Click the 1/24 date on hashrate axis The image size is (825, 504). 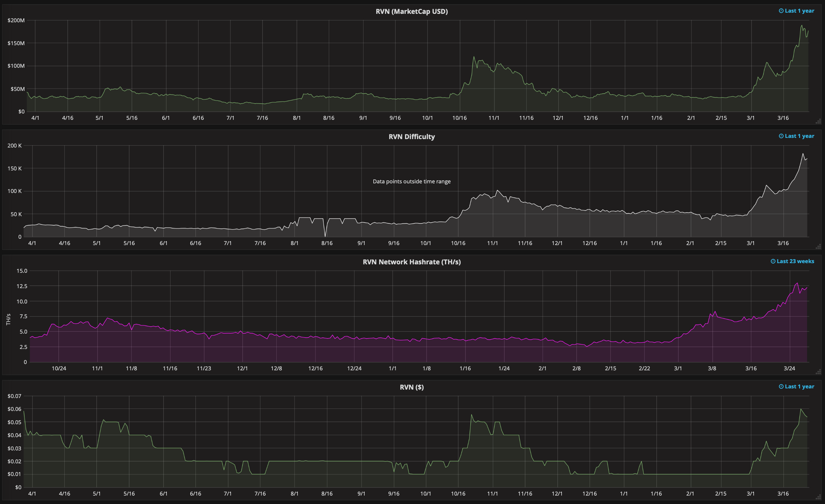click(504, 369)
